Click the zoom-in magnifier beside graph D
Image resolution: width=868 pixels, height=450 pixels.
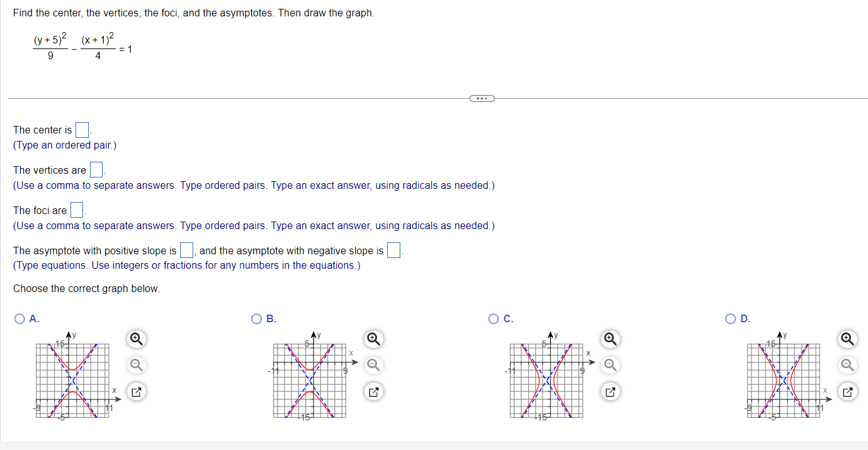[x=847, y=339]
